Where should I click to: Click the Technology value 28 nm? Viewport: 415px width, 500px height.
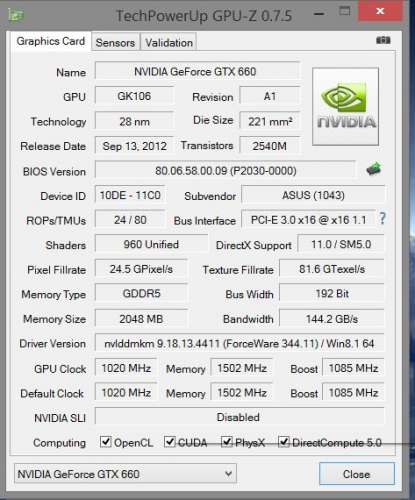tap(134, 121)
